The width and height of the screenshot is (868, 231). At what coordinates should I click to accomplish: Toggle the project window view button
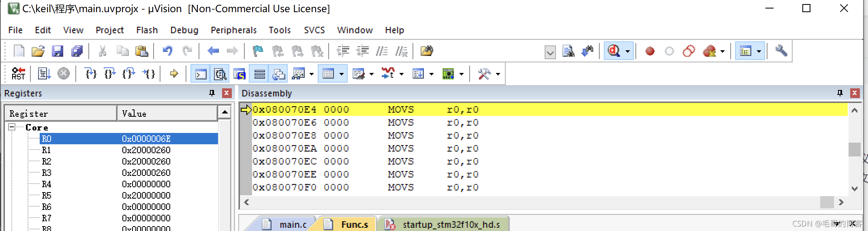(746, 51)
